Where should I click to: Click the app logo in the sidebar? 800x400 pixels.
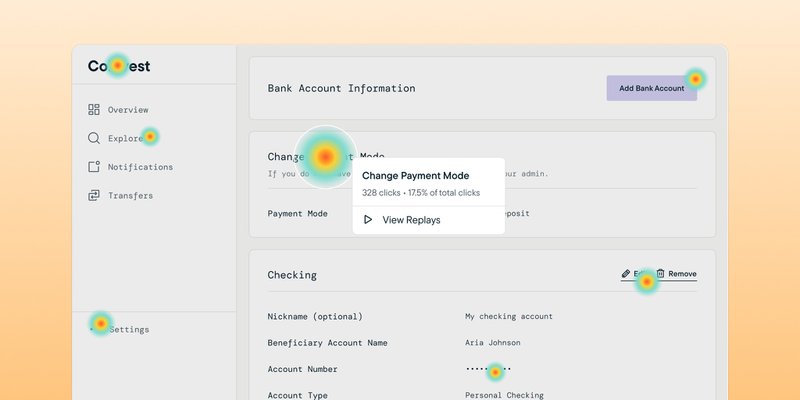pyautogui.click(x=118, y=66)
